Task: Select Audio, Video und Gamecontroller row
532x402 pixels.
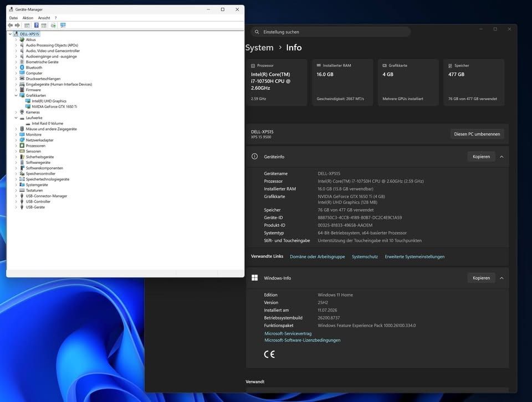Action: tap(53, 51)
